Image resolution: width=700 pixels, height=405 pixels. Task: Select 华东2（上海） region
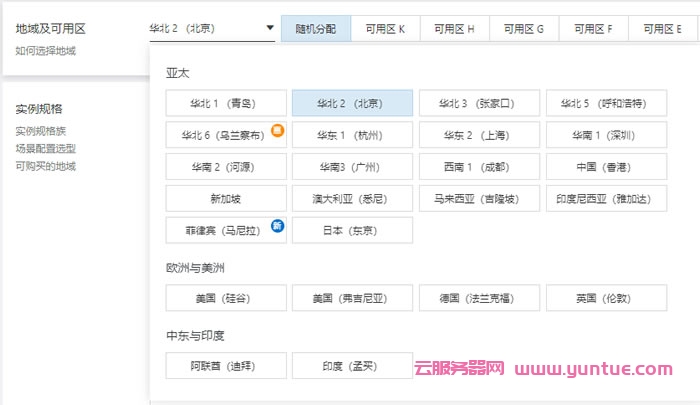[x=480, y=135]
